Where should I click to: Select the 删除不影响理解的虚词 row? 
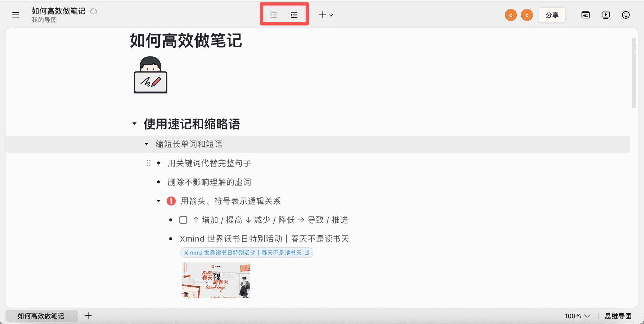point(209,182)
